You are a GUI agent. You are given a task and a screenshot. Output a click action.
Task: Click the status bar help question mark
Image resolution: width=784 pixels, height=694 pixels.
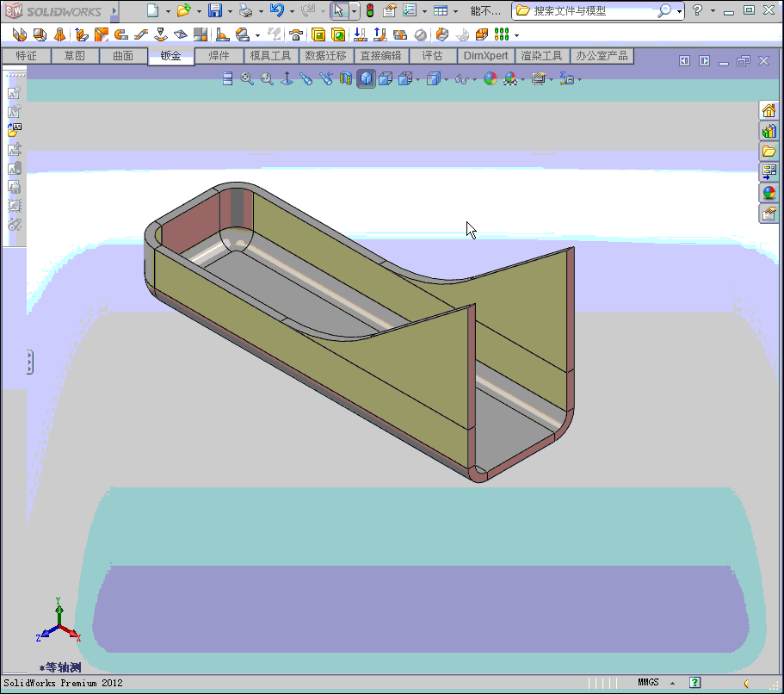pos(694,683)
